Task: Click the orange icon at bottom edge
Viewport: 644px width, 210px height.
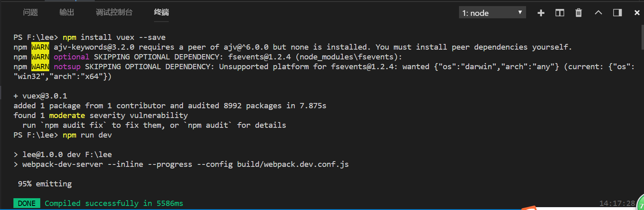Action: coord(529,208)
